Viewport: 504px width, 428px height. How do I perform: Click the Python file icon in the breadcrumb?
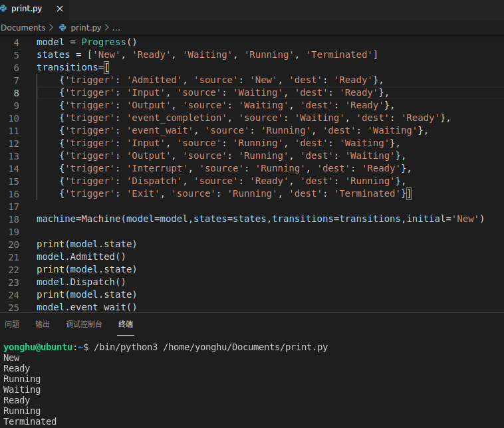[x=63, y=28]
